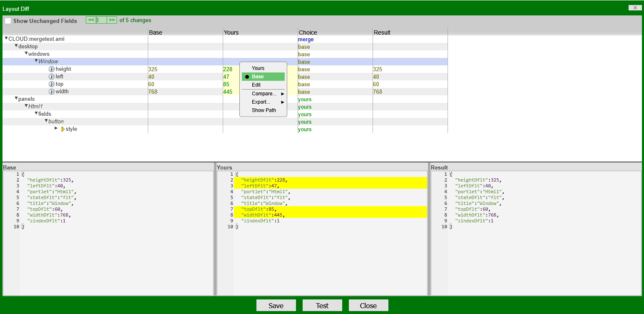Open the Export submenu
This screenshot has width=644, height=314.
click(x=261, y=102)
